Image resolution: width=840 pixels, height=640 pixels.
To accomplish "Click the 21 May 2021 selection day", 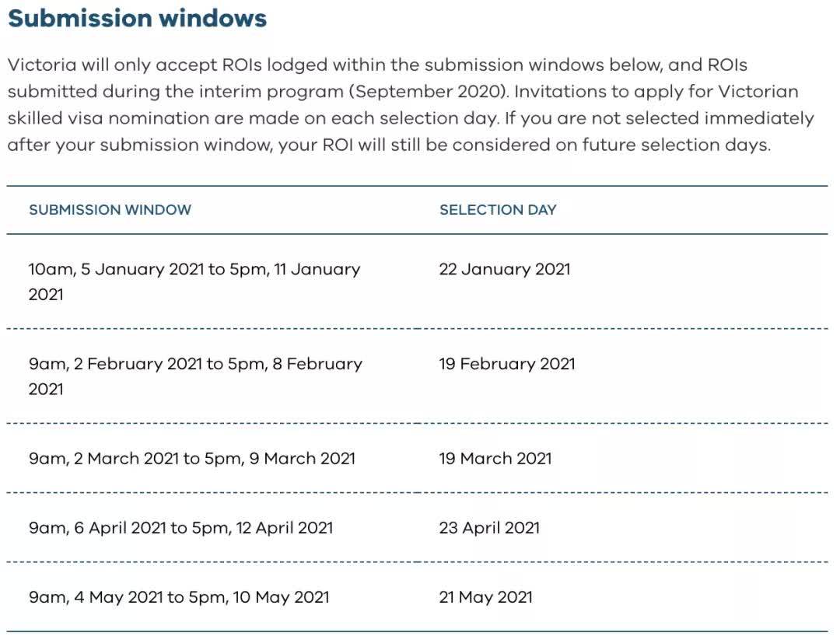I will coord(485,597).
